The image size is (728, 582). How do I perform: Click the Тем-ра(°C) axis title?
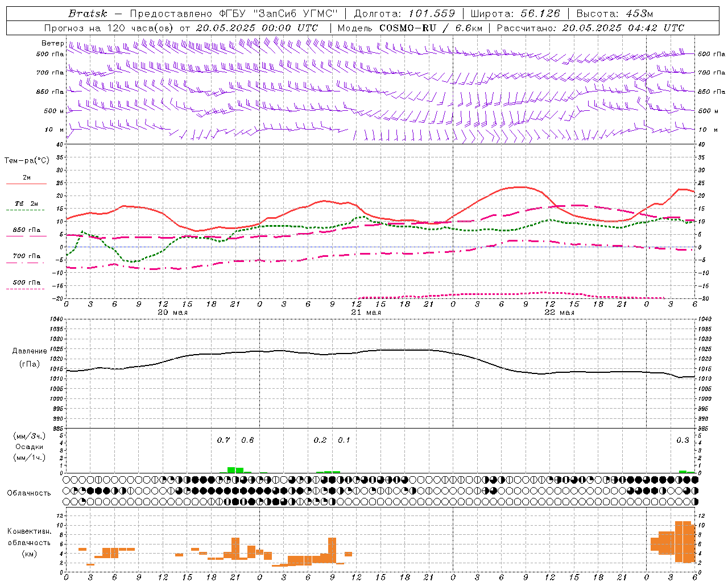click(x=27, y=161)
